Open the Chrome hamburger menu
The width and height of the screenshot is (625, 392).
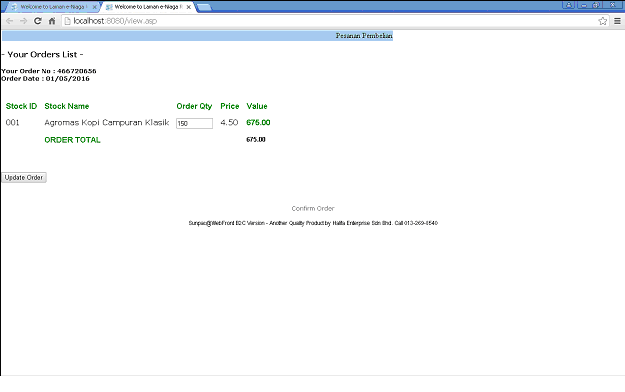pos(617,21)
